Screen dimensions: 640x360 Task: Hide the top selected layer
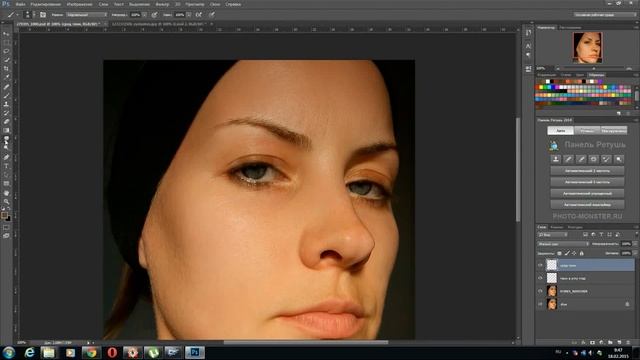coord(540,265)
